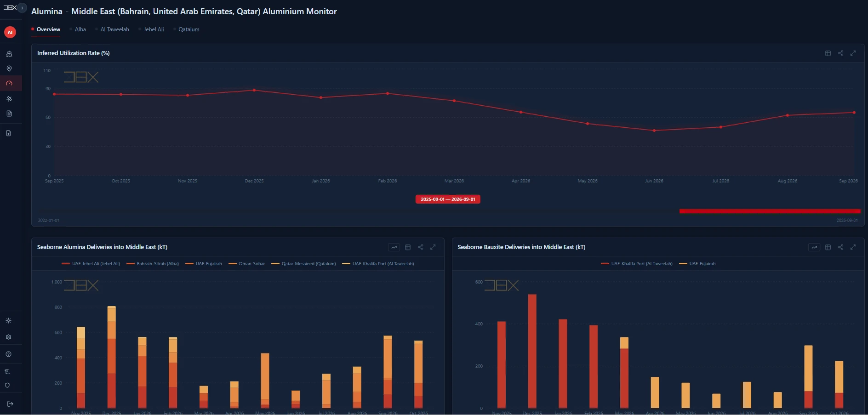Expand Seaborne Alumina Deliveries chart to fullscreen
This screenshot has height=415, width=868.
433,247
